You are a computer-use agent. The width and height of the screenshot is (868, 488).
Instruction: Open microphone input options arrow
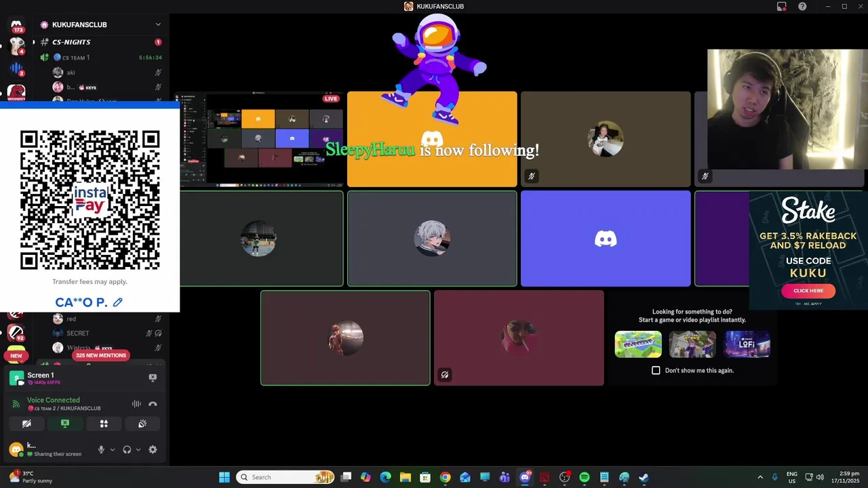click(113, 449)
